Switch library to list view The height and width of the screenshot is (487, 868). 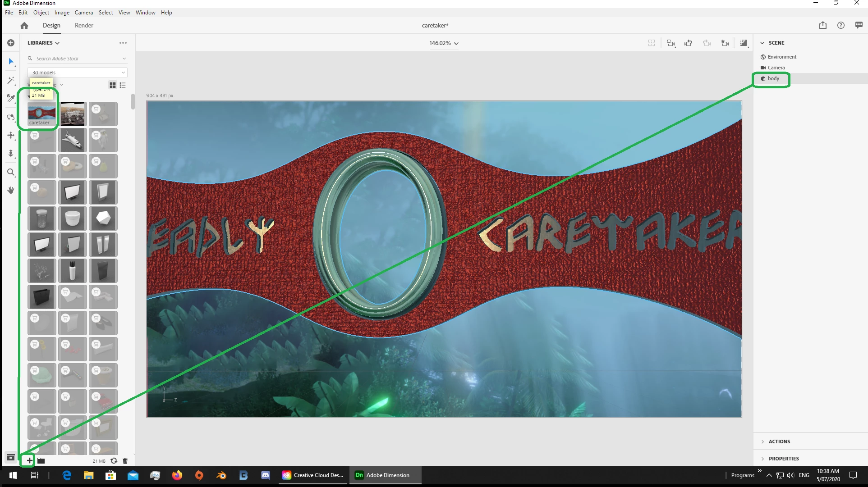[123, 85]
